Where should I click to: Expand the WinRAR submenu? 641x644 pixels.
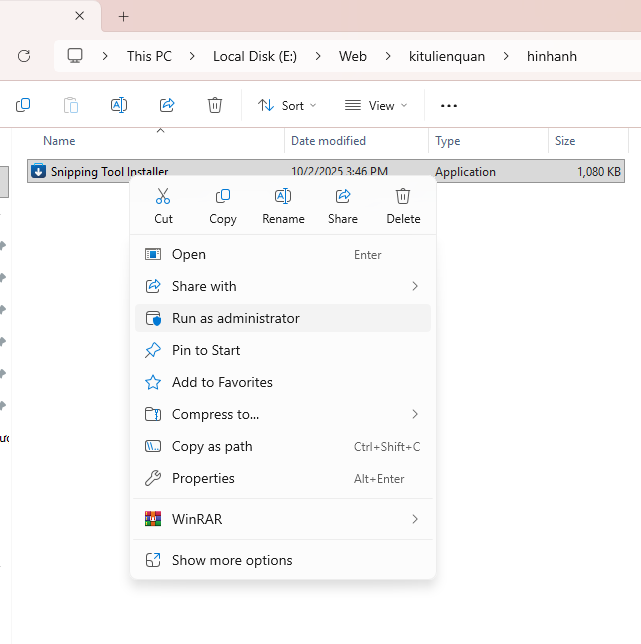283,519
